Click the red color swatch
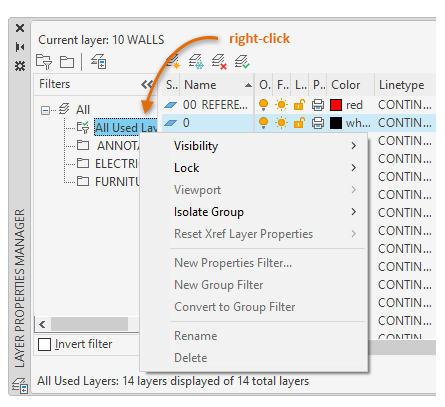The height and width of the screenshot is (407, 445). (336, 105)
